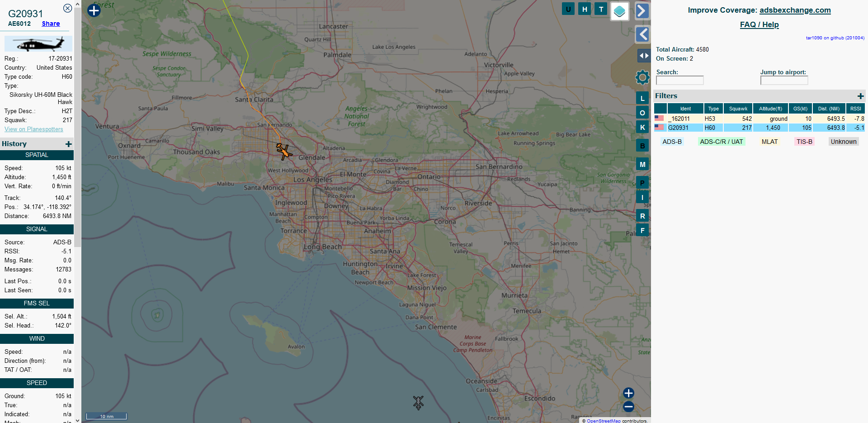The width and height of the screenshot is (868, 423).
Task: Click the 17-20931 registration value
Action: point(61,58)
